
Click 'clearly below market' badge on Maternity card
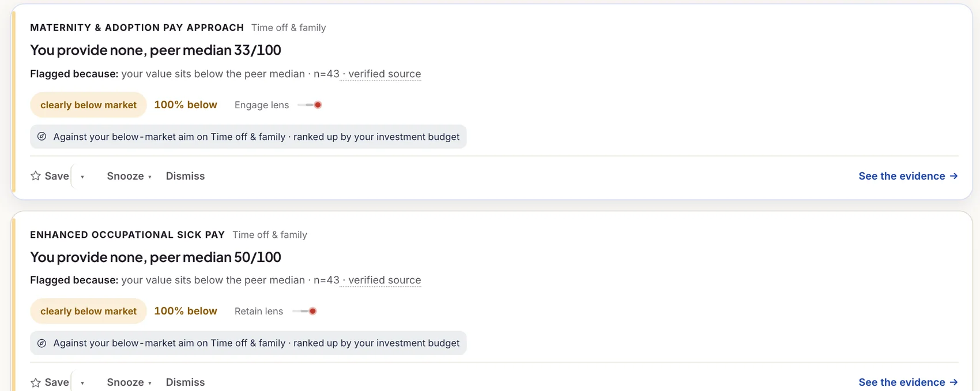(88, 105)
